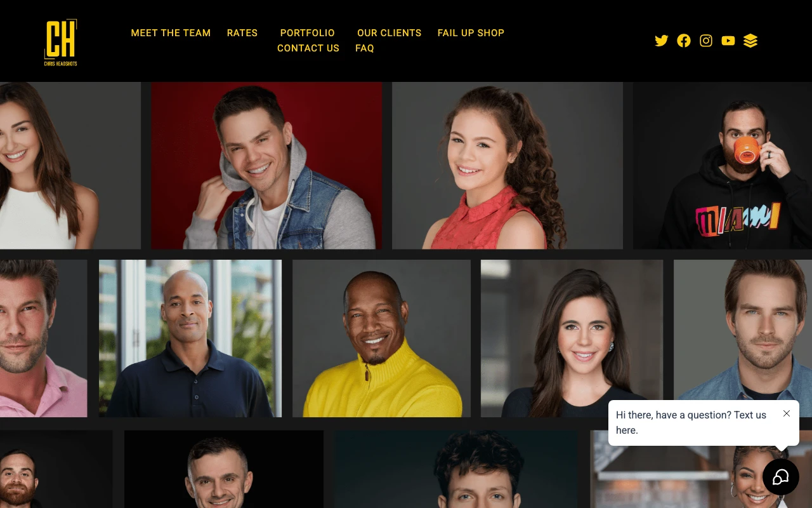Open the Facebook social icon
The height and width of the screenshot is (508, 812).
[683, 41]
